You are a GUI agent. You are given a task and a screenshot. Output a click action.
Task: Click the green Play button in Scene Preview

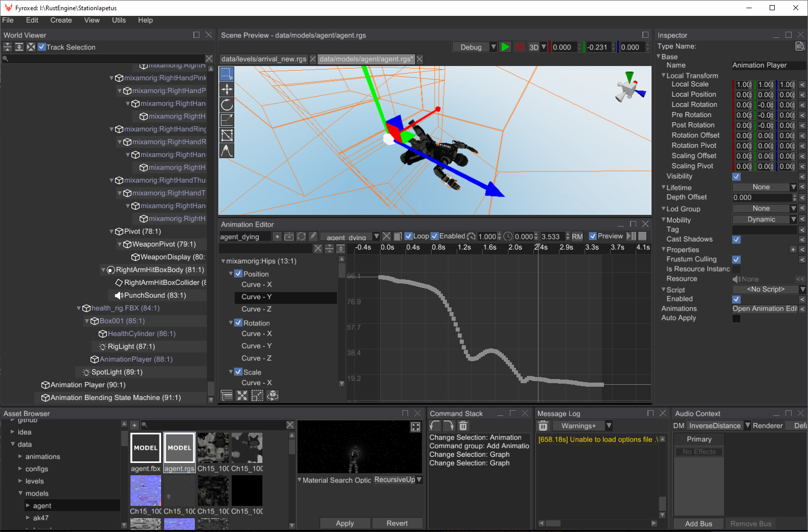coord(505,47)
